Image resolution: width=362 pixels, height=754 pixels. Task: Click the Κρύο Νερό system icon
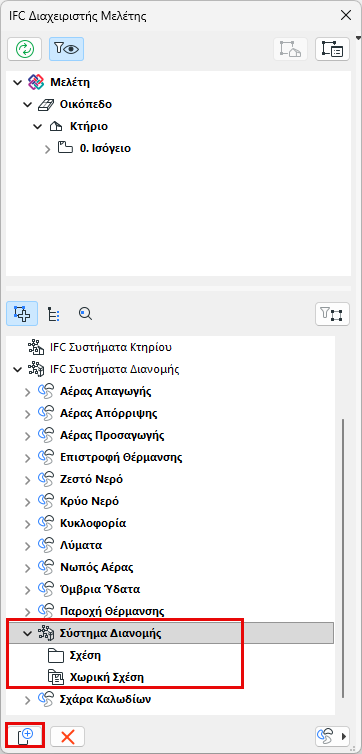[45, 501]
